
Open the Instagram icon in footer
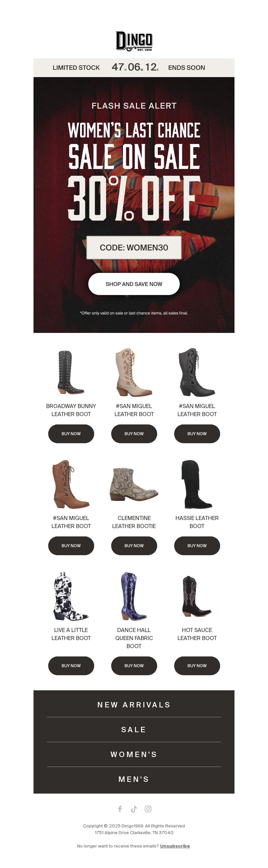click(x=148, y=809)
